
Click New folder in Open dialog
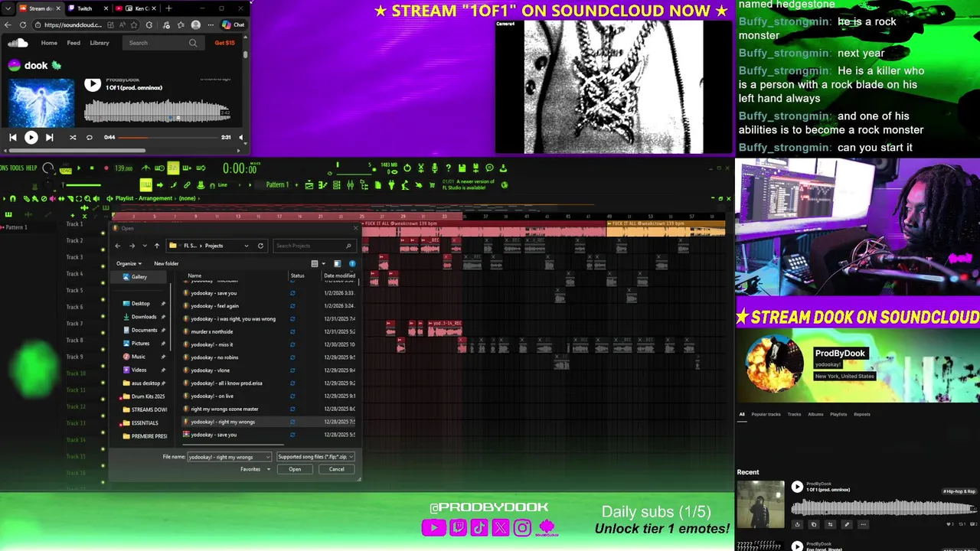coord(166,263)
